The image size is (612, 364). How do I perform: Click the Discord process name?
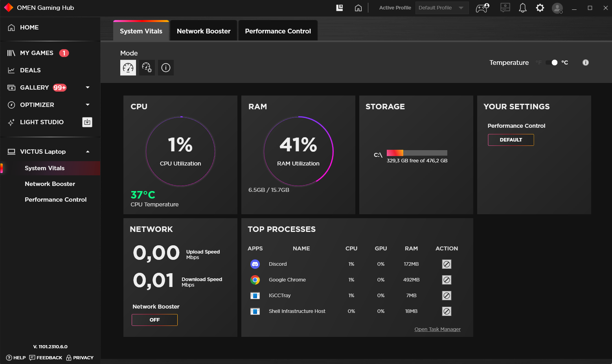278,264
